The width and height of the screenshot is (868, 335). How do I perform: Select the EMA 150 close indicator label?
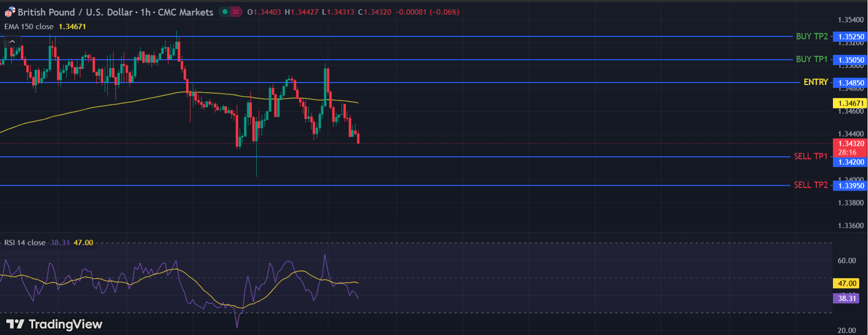(29, 27)
